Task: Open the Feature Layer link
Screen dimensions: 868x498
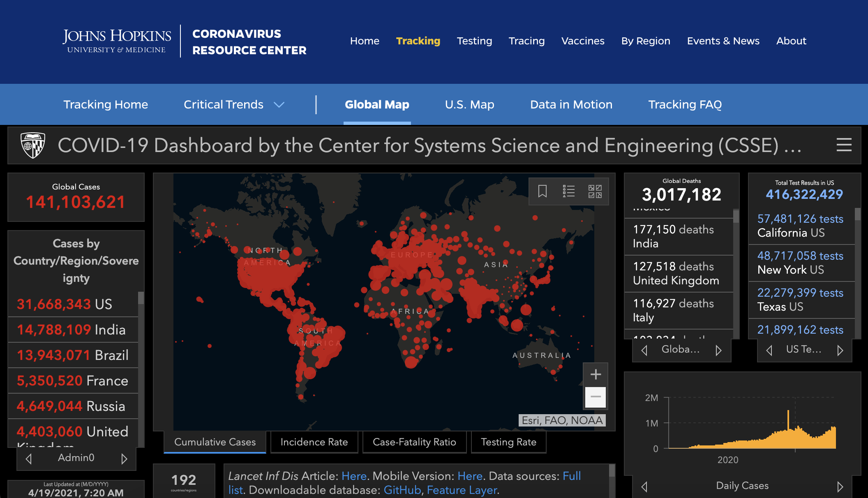Action: click(x=462, y=490)
